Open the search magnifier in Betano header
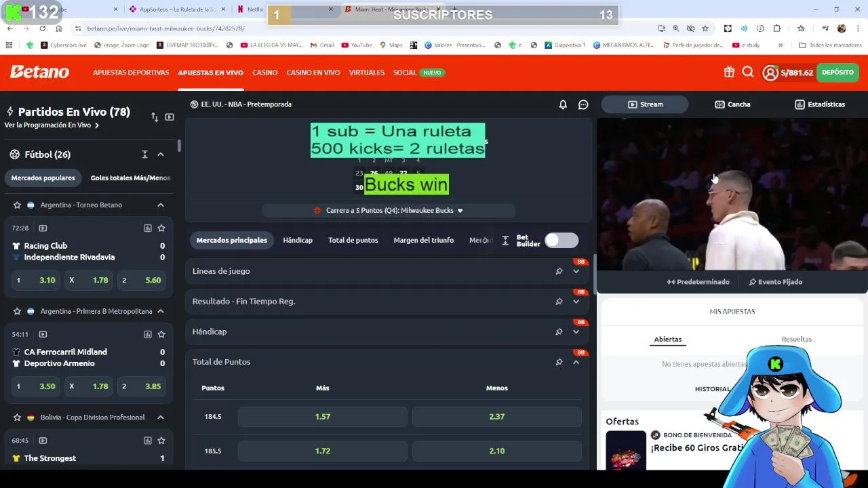The width and height of the screenshot is (868, 488). pyautogui.click(x=748, y=73)
